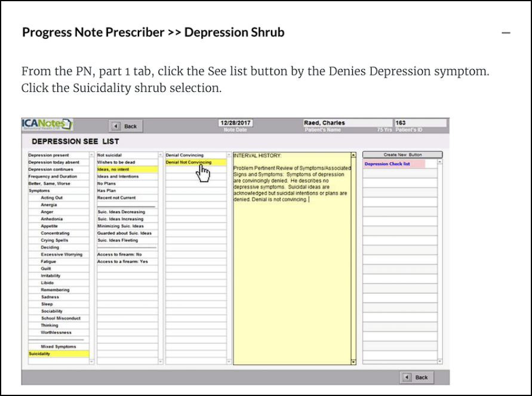This screenshot has height=396, width=532.
Task: Choose the Appetite symptom
Action: tap(59, 226)
